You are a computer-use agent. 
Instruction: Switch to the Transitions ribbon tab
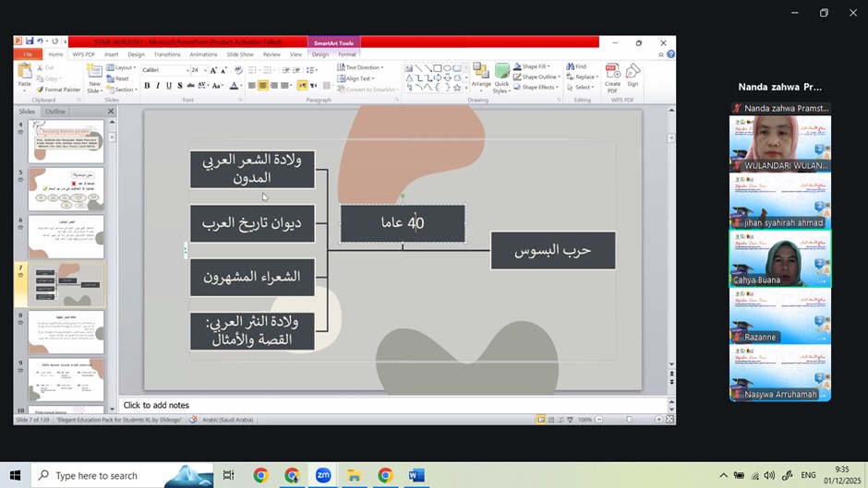pyautogui.click(x=167, y=54)
